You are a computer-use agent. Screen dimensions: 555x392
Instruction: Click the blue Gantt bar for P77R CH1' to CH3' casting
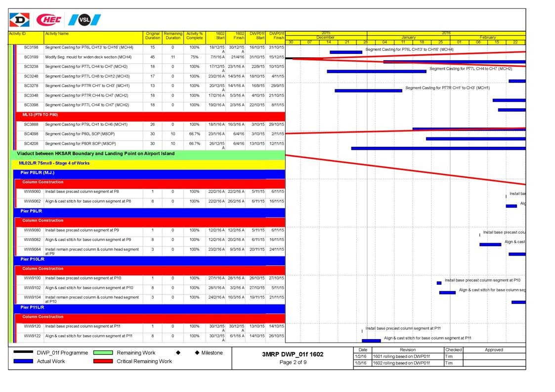[369, 91]
